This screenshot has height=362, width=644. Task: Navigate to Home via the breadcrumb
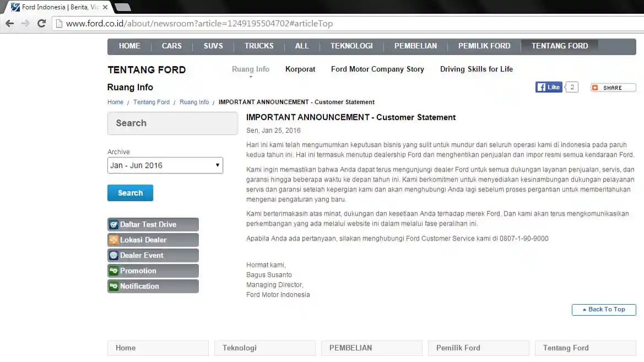click(x=115, y=102)
